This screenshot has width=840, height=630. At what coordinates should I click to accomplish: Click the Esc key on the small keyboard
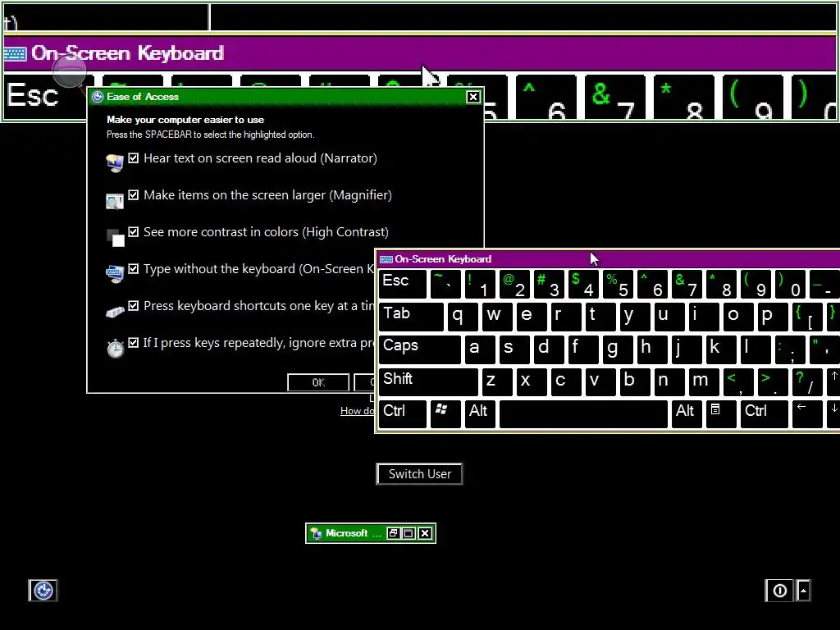(x=402, y=284)
